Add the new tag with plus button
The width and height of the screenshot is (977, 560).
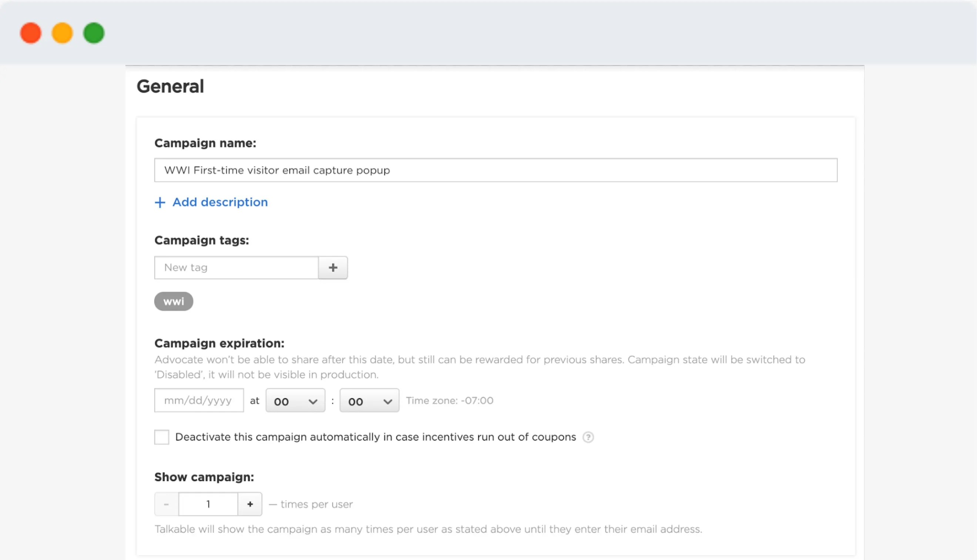point(333,267)
